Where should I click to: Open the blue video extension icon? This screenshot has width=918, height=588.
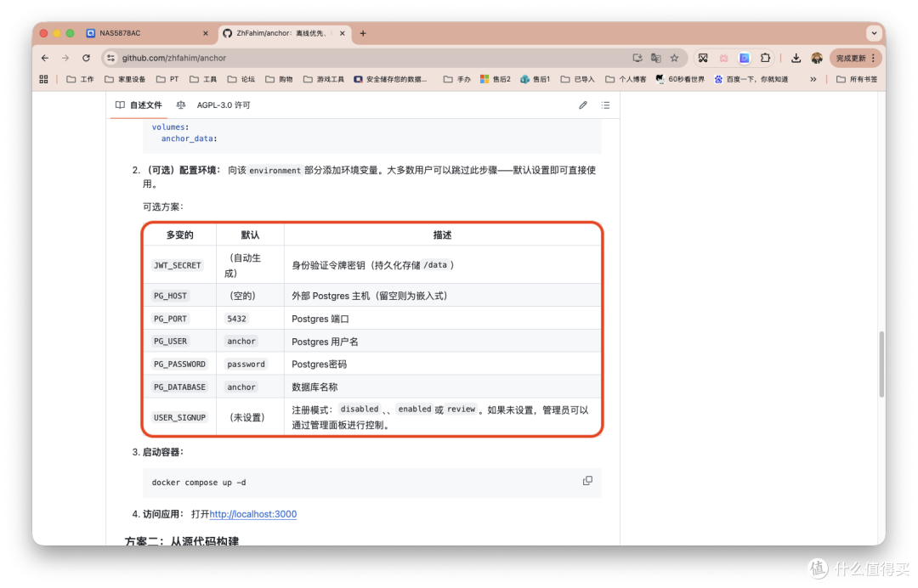pos(744,58)
